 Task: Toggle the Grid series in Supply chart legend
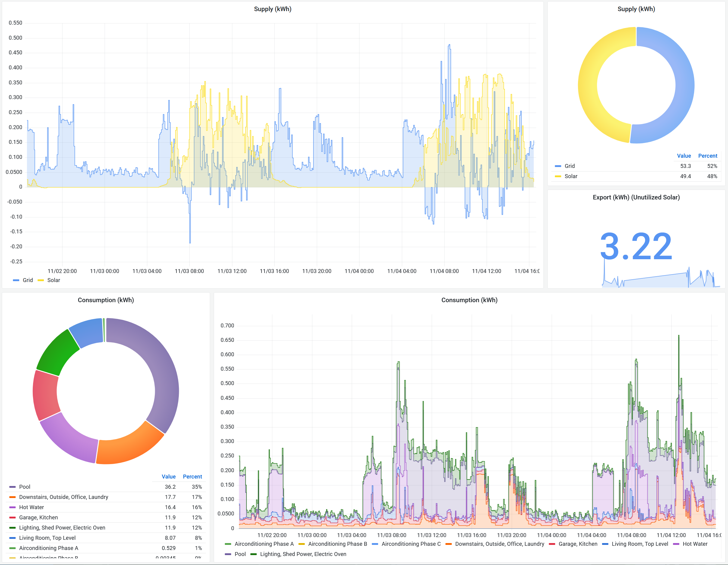(x=27, y=280)
